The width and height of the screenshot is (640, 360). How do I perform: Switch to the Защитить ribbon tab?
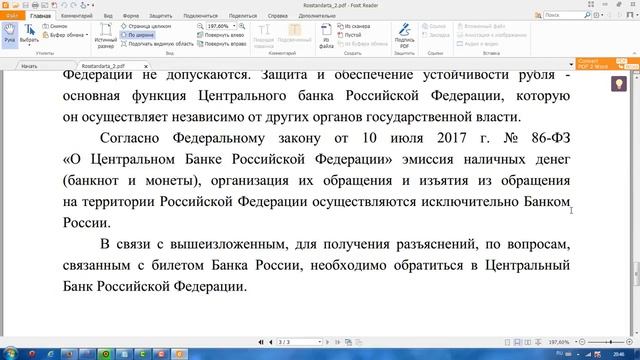click(x=160, y=16)
